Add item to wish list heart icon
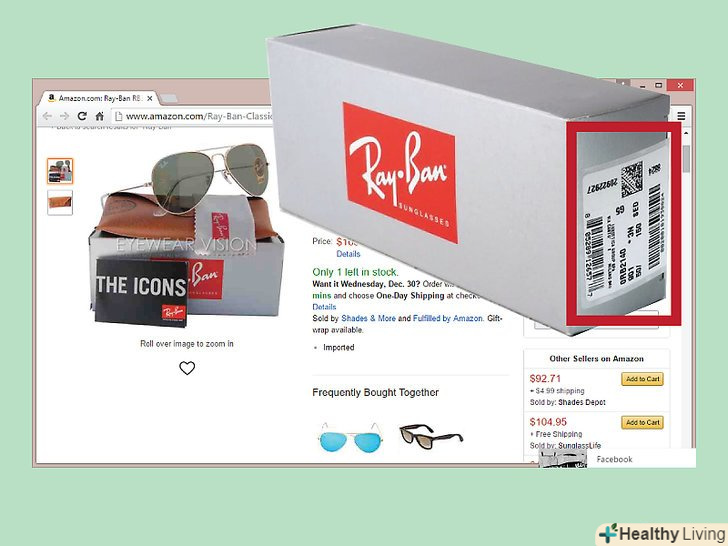 pyautogui.click(x=187, y=368)
